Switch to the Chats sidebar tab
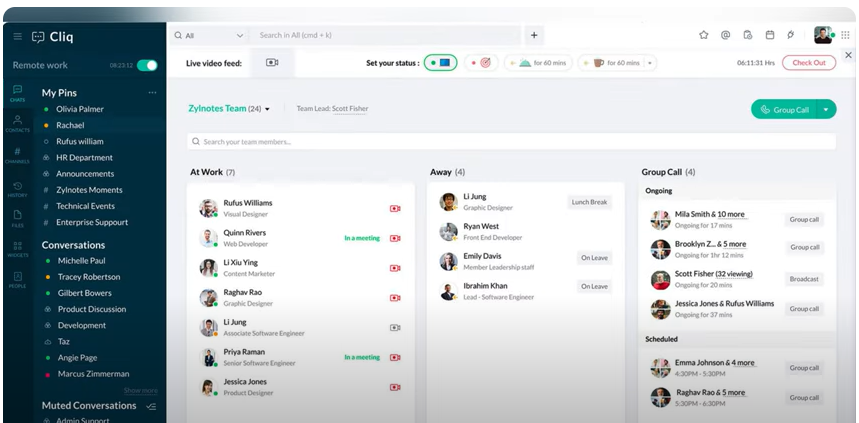 point(18,93)
